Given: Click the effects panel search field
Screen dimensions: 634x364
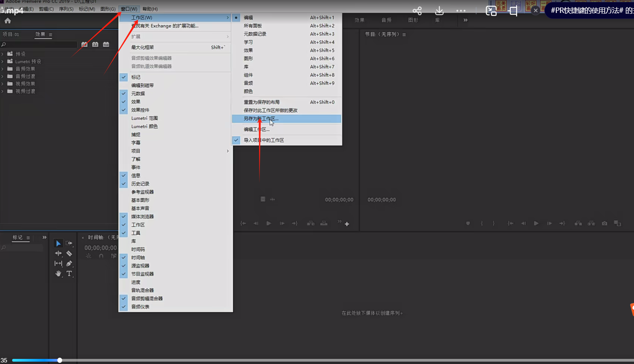Looking at the screenshot, I should (x=39, y=45).
